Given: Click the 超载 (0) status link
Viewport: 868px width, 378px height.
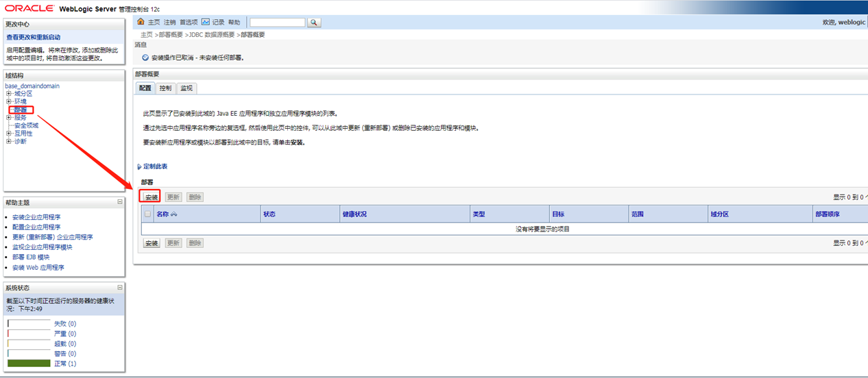Looking at the screenshot, I should [65, 344].
